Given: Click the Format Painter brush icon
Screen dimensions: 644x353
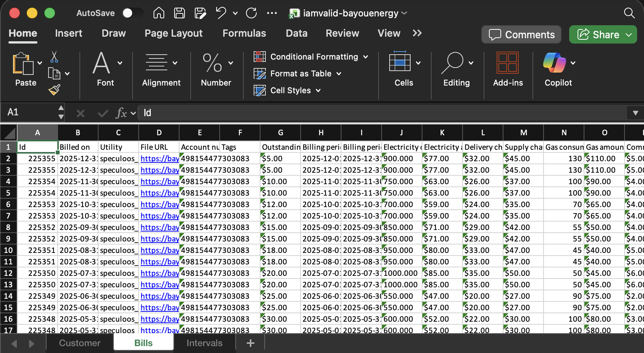Looking at the screenshot, I should tap(54, 90).
